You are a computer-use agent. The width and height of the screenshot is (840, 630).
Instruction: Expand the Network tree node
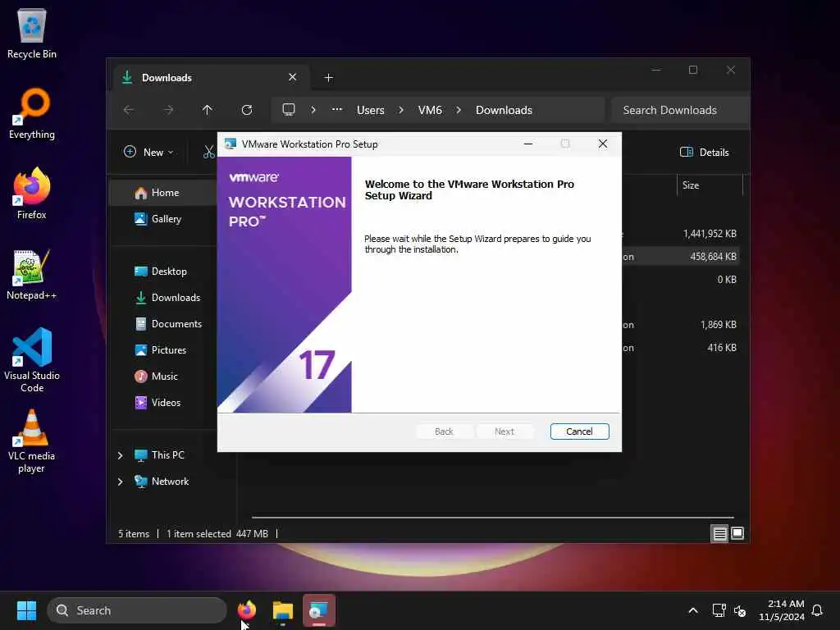(x=120, y=482)
